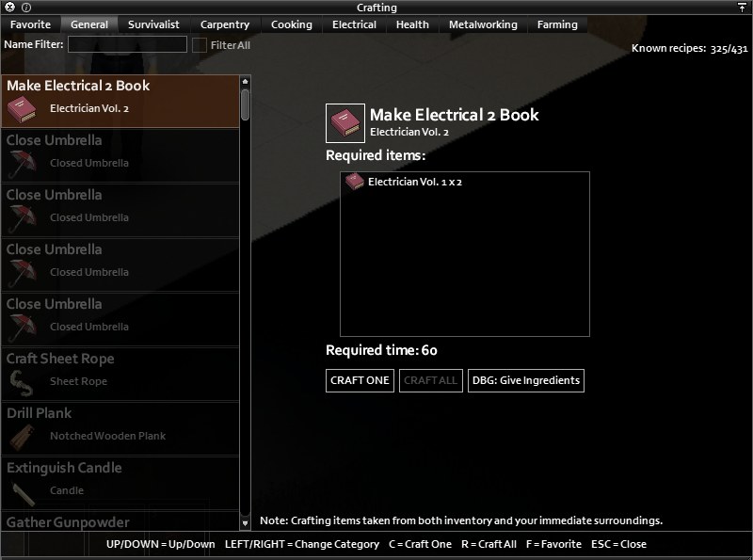
Task: Close the Crafting window with X icon
Action: point(9,8)
